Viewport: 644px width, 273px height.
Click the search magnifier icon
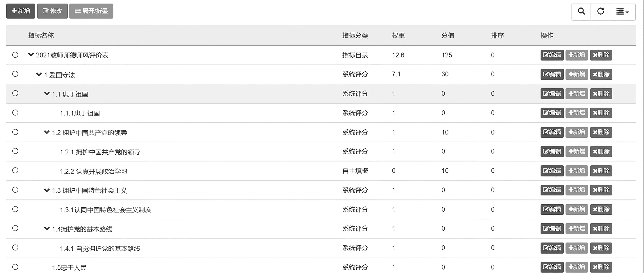click(x=581, y=11)
